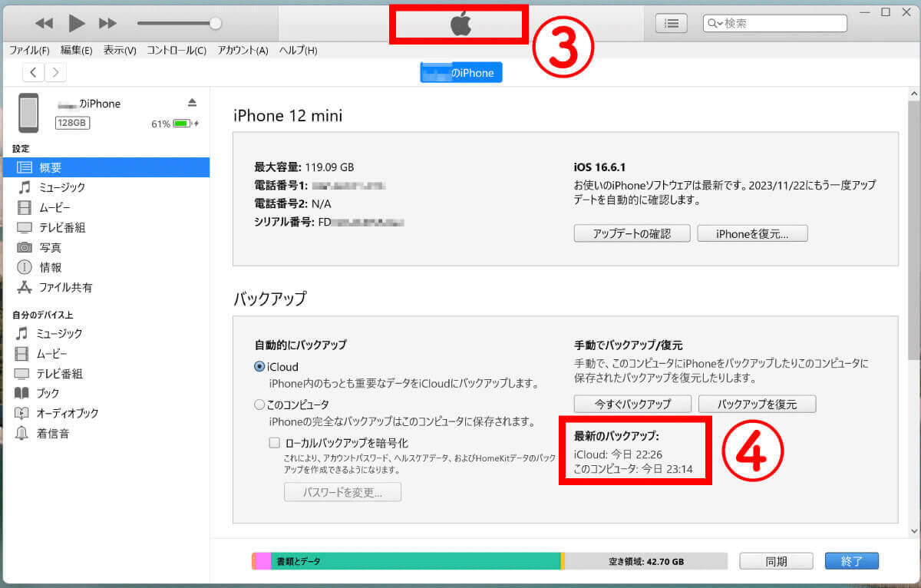Select the このコンピュータ radio button
Image resolution: width=921 pixels, height=588 pixels.
click(x=259, y=404)
